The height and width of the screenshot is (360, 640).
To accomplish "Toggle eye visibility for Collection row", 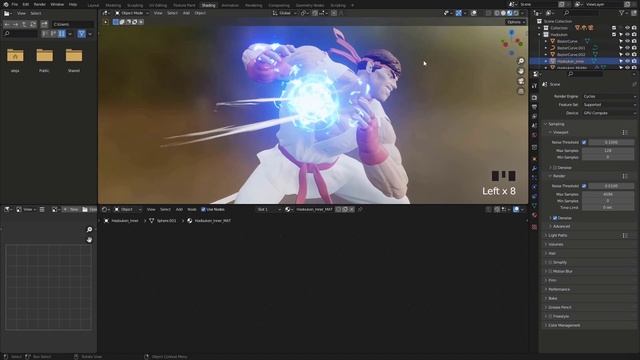I will (627, 28).
